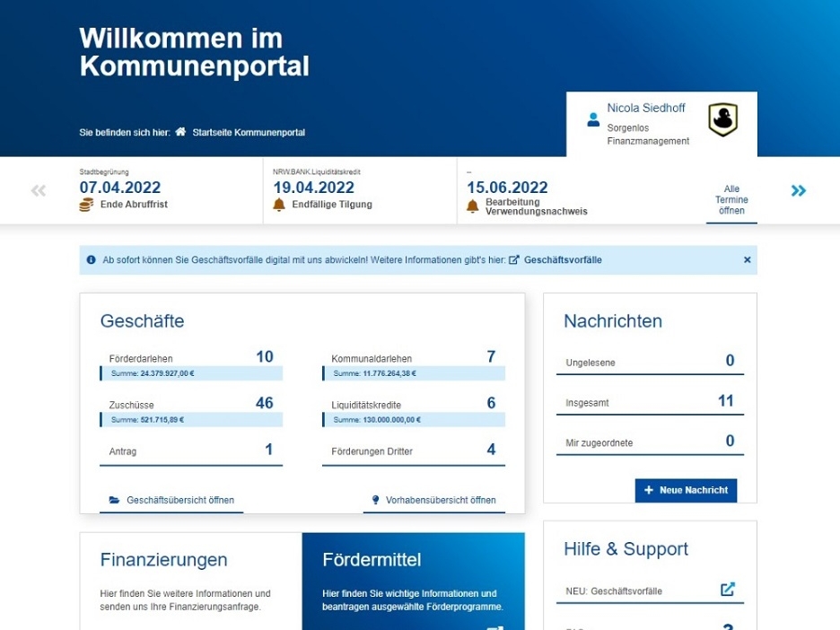This screenshot has height=630, width=840.
Task: Click the bell icon beside Endfällige Tilgung
Action: pyautogui.click(x=280, y=204)
